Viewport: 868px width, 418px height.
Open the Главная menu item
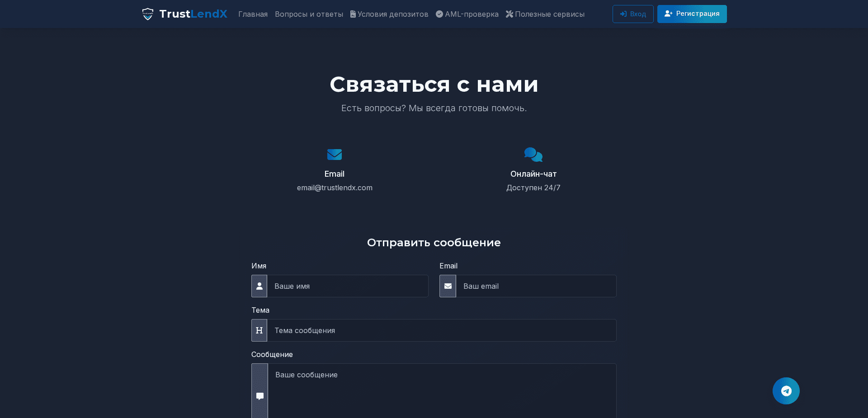[253, 14]
